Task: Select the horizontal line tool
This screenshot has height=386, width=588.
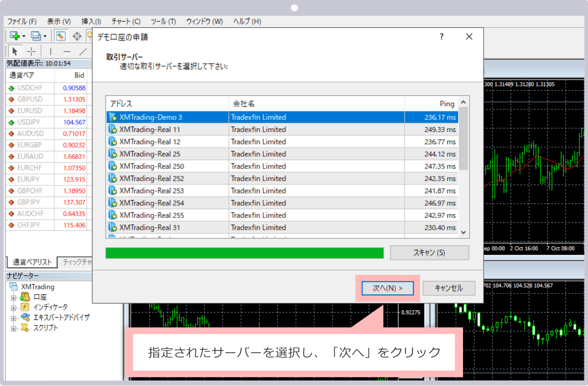Action: click(67, 51)
